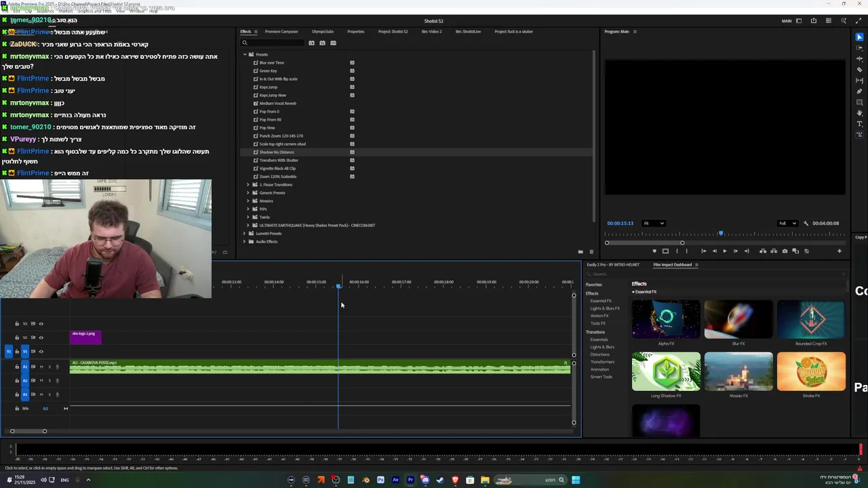The height and width of the screenshot is (488, 868).
Task: Click the Windows Start button in the taskbar
Action: click(x=576, y=480)
